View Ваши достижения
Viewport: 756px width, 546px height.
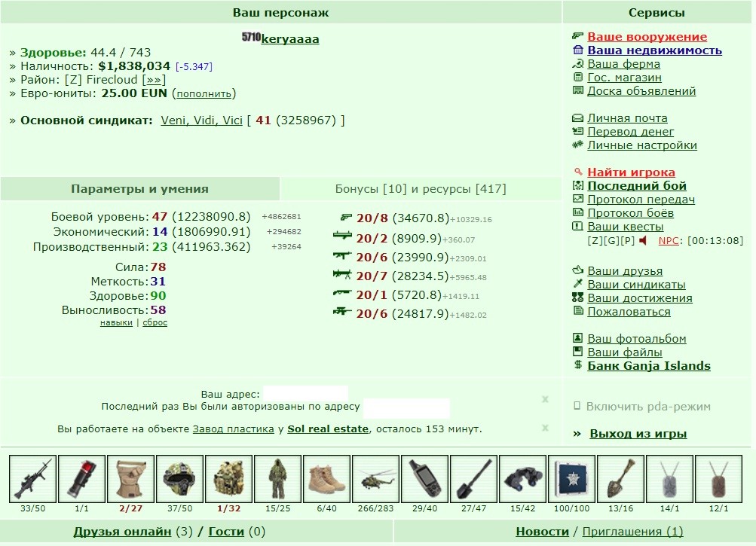(639, 297)
